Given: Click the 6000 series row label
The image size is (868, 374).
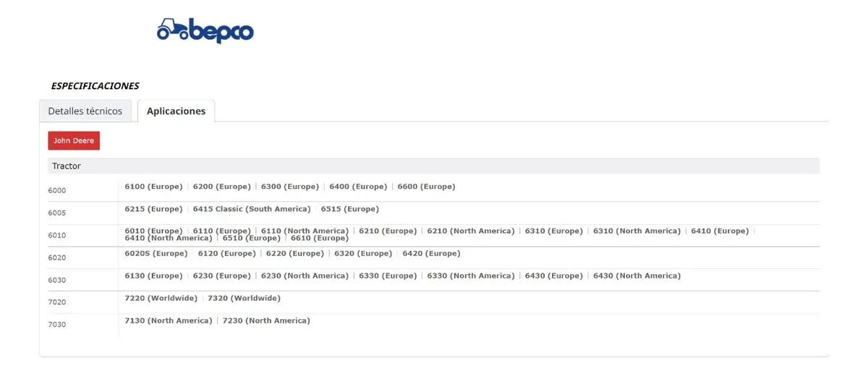Looking at the screenshot, I should pos(57,191).
